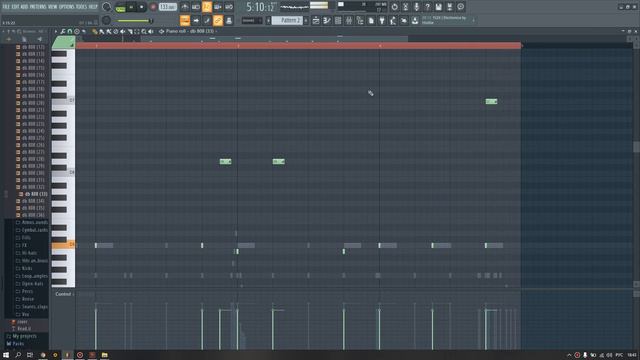Toggle loop recording button
The height and width of the screenshot is (360, 640).
click(x=229, y=7)
